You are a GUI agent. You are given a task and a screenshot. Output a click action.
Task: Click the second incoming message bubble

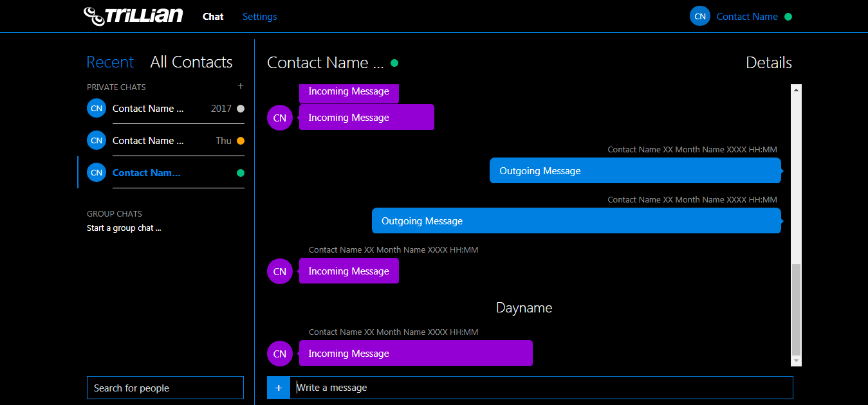tap(367, 117)
